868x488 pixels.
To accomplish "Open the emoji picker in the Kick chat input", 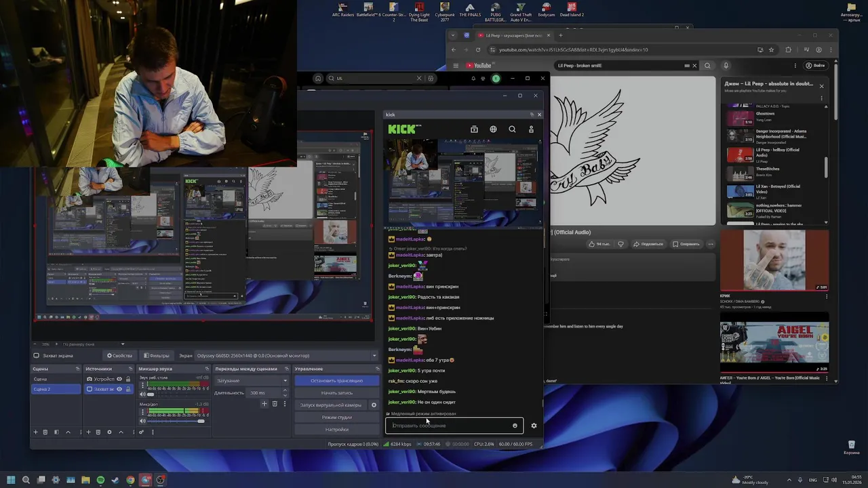I will tap(515, 426).
